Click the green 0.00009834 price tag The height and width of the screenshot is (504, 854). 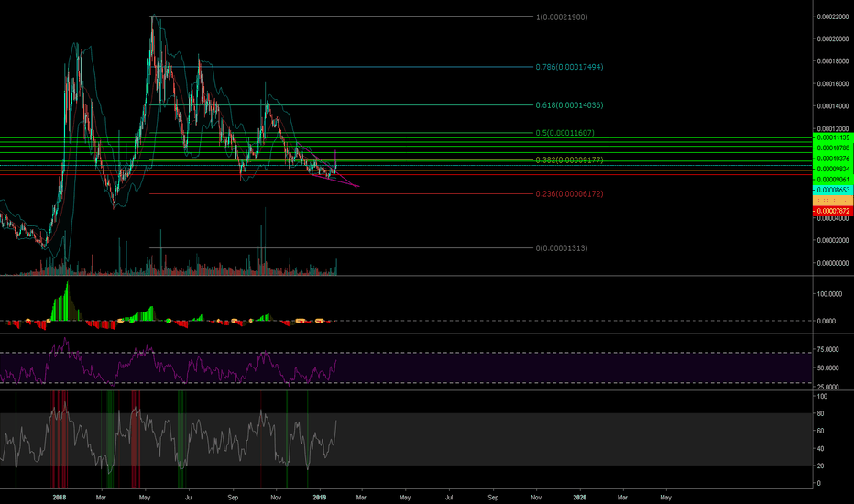coord(833,169)
